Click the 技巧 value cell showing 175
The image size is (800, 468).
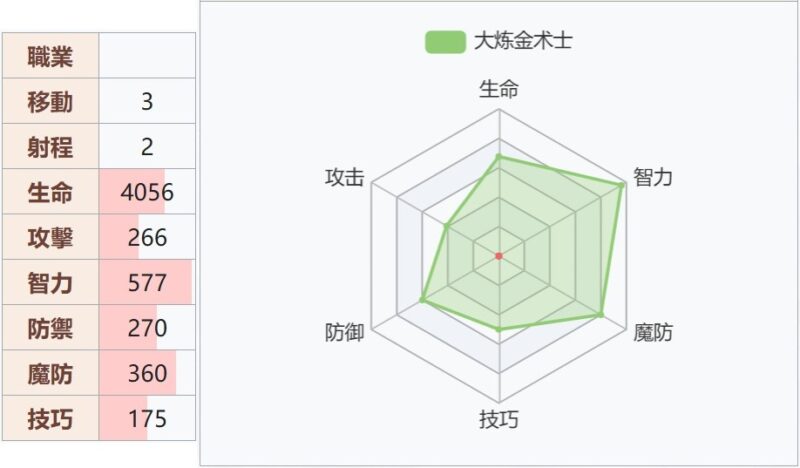[x=147, y=419]
